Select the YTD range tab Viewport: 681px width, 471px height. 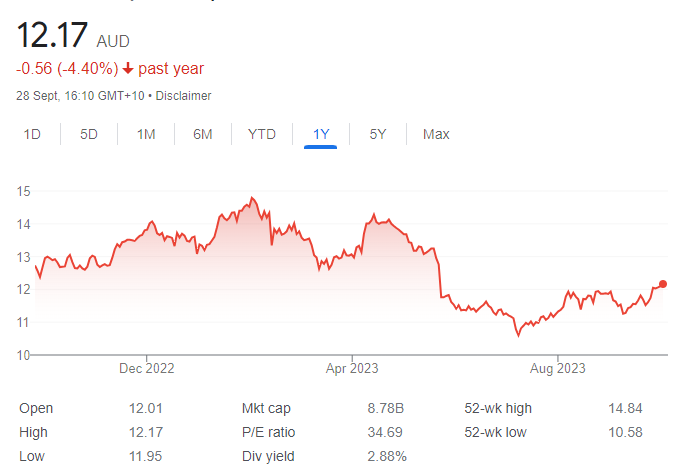pyautogui.click(x=262, y=134)
